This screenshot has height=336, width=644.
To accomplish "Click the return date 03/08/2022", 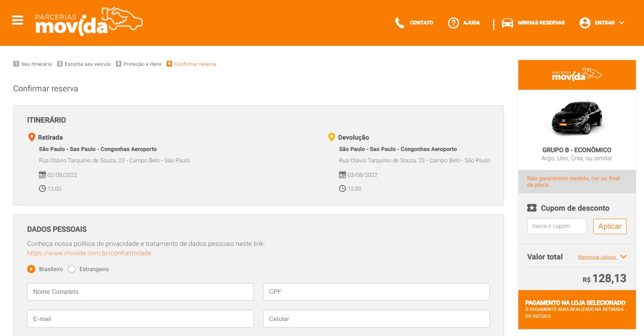I will pos(363,175).
